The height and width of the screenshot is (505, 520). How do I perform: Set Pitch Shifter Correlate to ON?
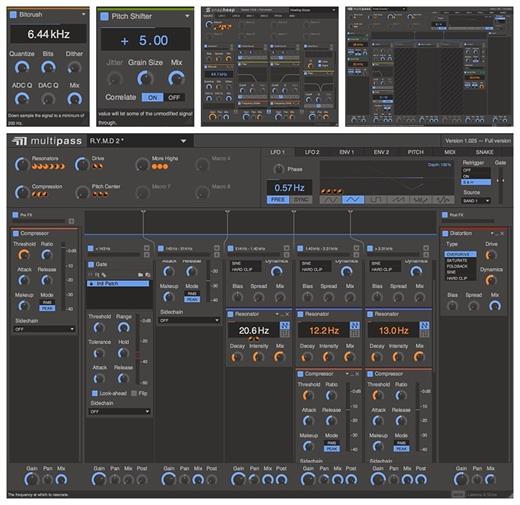pos(152,98)
